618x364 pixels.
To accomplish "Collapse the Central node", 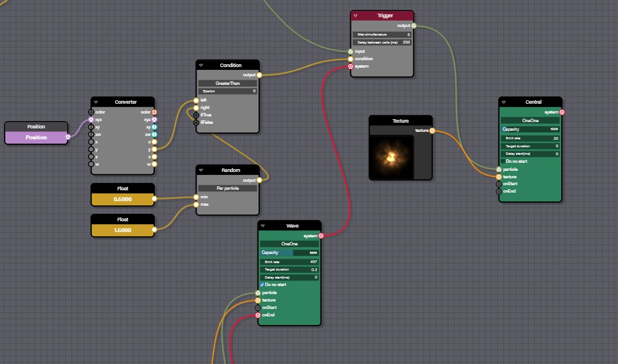I will point(503,102).
